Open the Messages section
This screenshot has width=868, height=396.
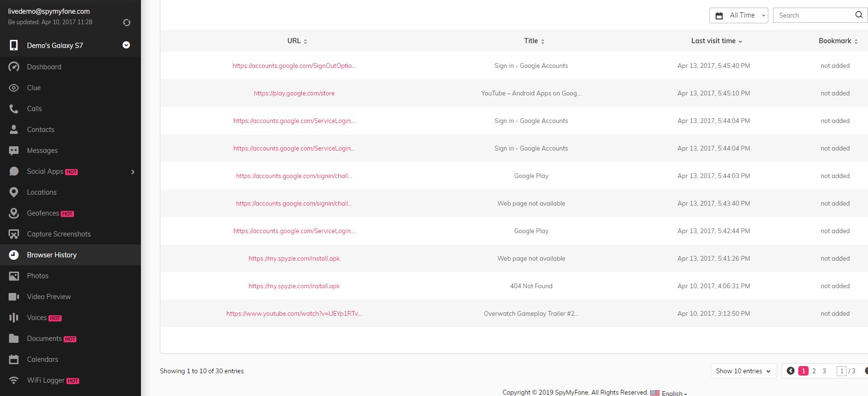pos(70,151)
